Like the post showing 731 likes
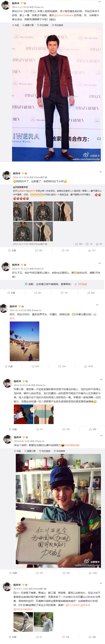Screen dimensions: 105x644 [x=92, y=250]
